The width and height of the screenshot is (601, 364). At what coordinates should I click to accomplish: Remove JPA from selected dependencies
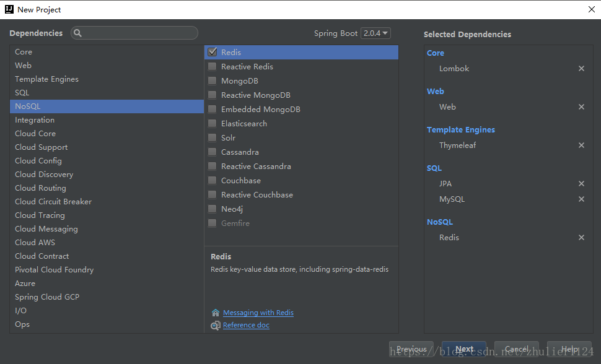click(x=581, y=184)
